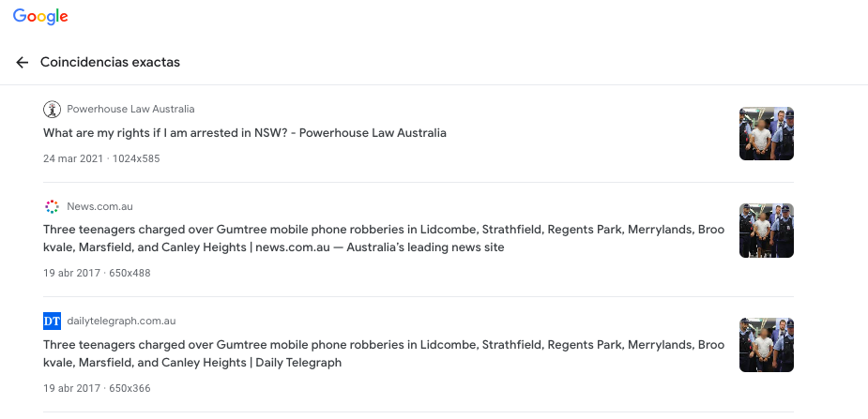Image resolution: width=868 pixels, height=419 pixels.
Task: Click the Powerhouse Law Australia favicon
Action: coord(52,110)
